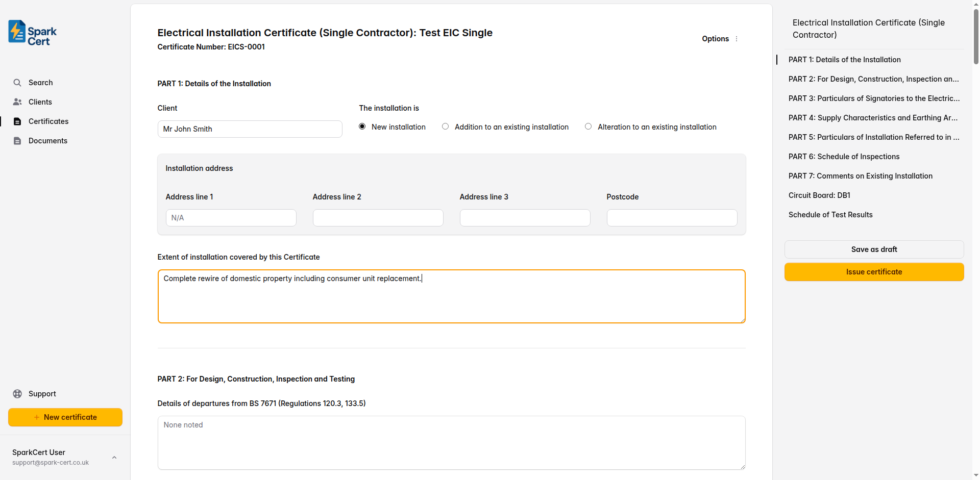Screen dimensions: 980x480
Task: Open Circuit Board: DB1 section
Action: click(819, 195)
